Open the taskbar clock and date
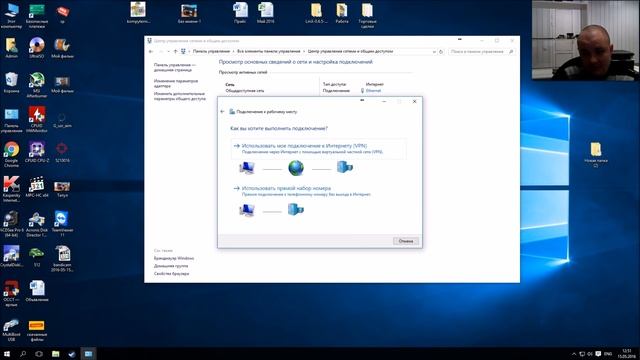This screenshot has height=360, width=640. (x=627, y=354)
